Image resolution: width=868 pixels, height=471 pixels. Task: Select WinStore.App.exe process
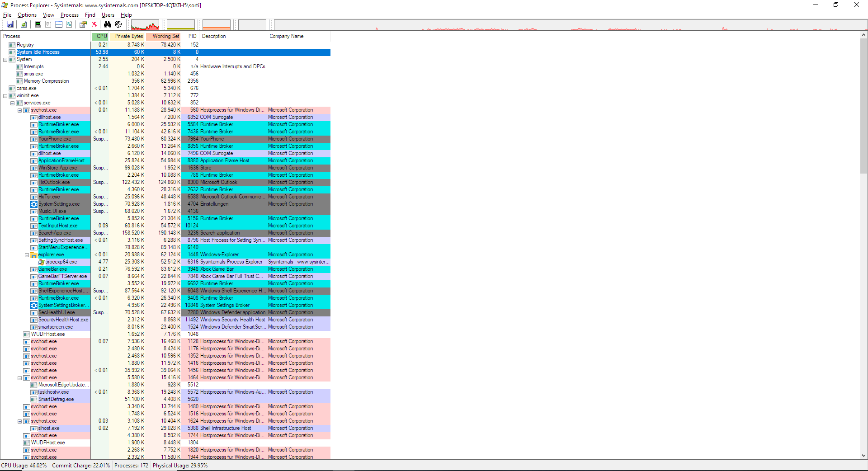57,168
